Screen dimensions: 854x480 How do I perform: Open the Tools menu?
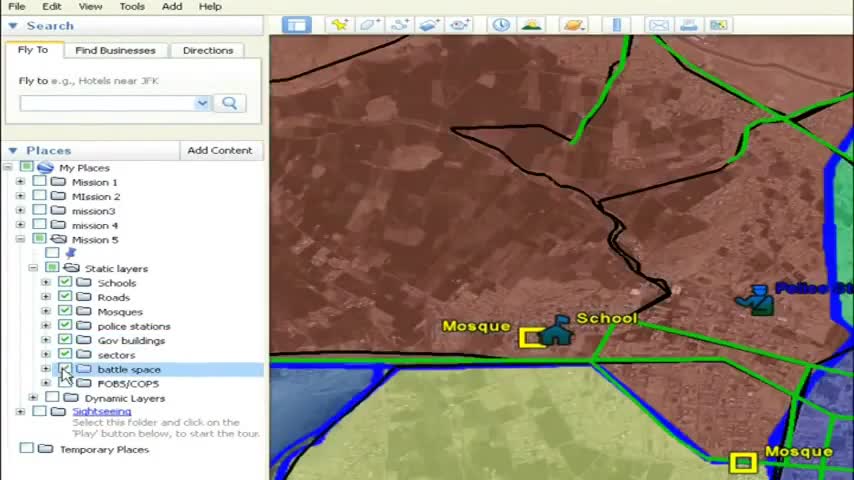tap(132, 7)
